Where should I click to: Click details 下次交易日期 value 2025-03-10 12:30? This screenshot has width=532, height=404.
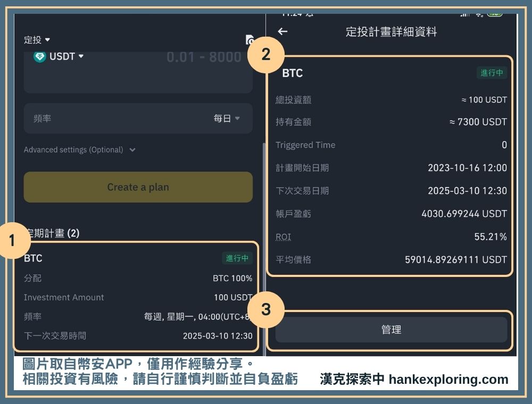467,190
